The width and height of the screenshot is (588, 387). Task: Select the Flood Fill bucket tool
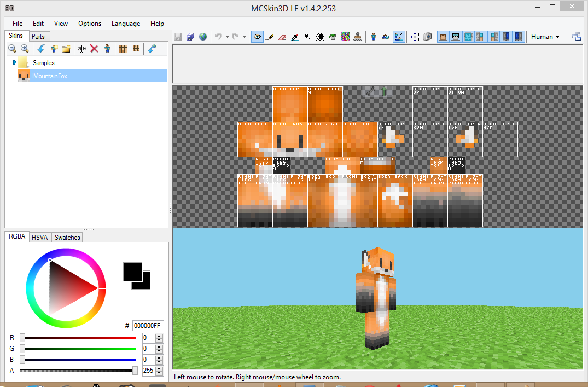[333, 37]
